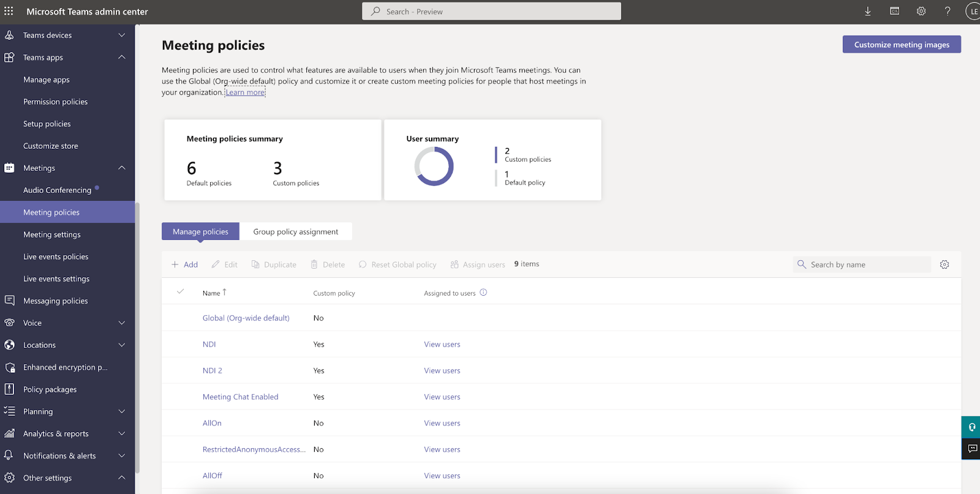Image resolution: width=980 pixels, height=494 pixels.
Task: Click the help question mark icon
Action: (948, 11)
